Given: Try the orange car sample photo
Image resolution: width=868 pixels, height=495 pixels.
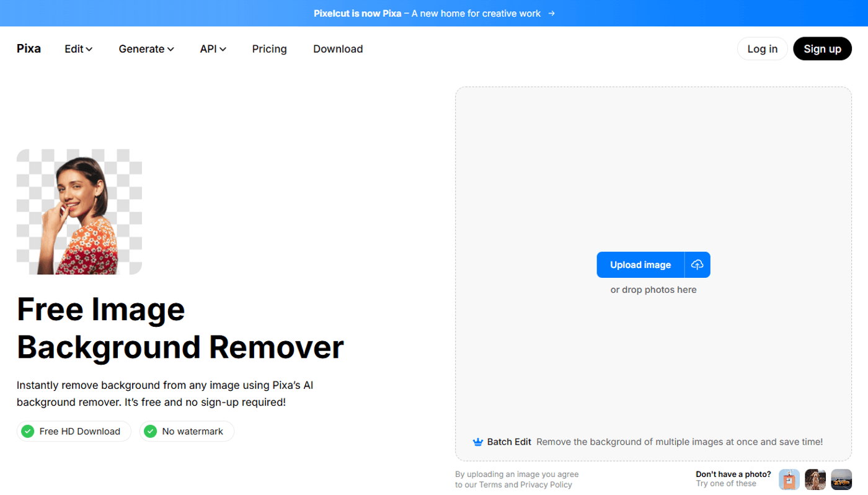Looking at the screenshot, I should click(841, 479).
